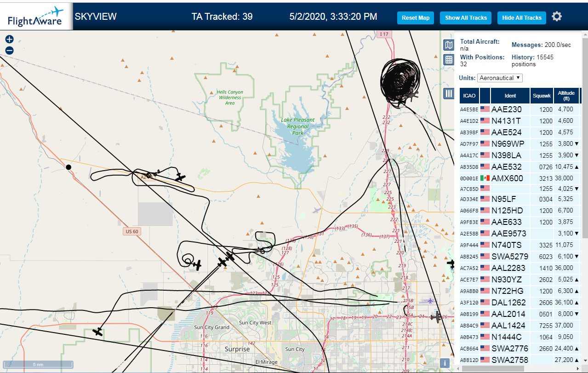This screenshot has height=373, width=588.
Task: Open the map info 'i' button
Action: click(x=445, y=363)
